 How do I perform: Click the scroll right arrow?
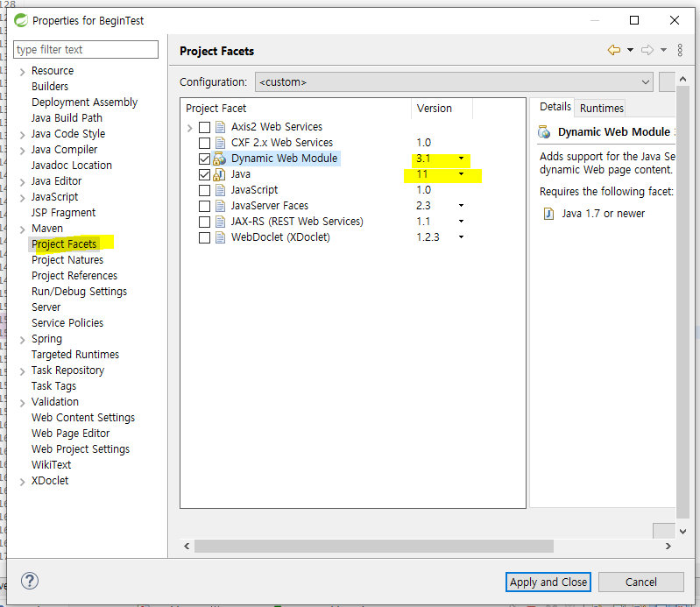668,546
